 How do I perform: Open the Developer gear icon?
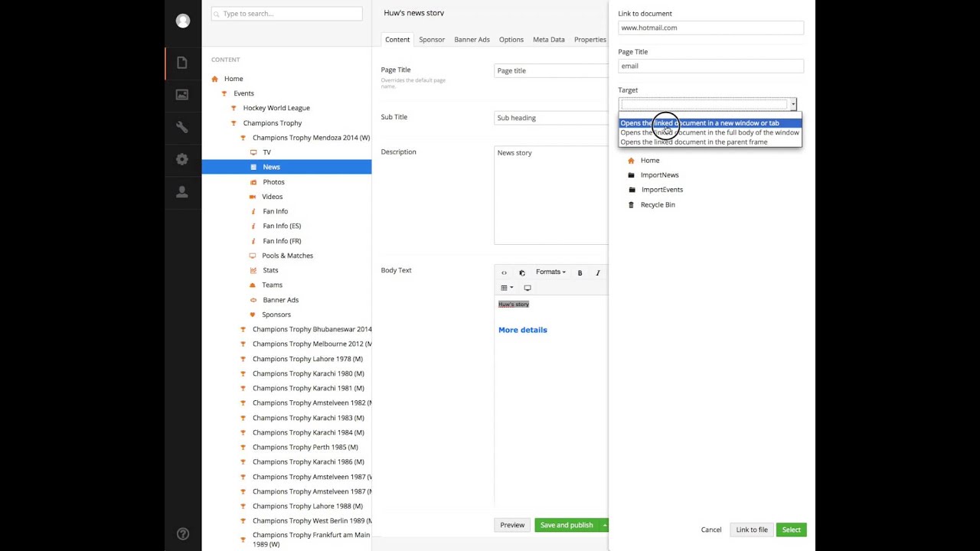pyautogui.click(x=182, y=159)
